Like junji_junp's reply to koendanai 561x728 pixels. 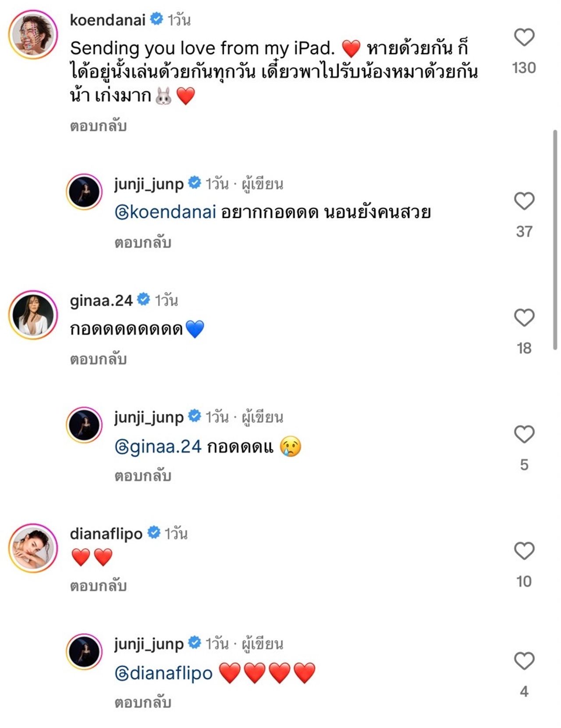pyautogui.click(x=524, y=201)
